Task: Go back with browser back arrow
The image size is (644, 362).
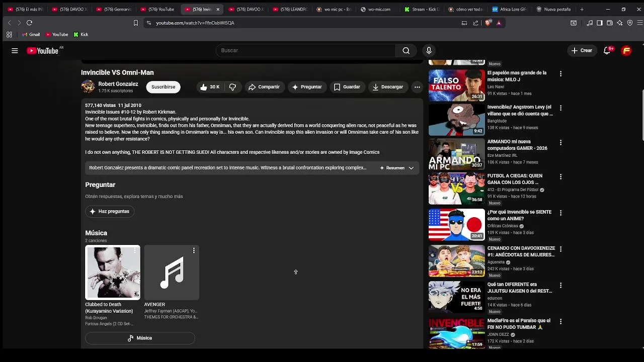Action: (9, 23)
